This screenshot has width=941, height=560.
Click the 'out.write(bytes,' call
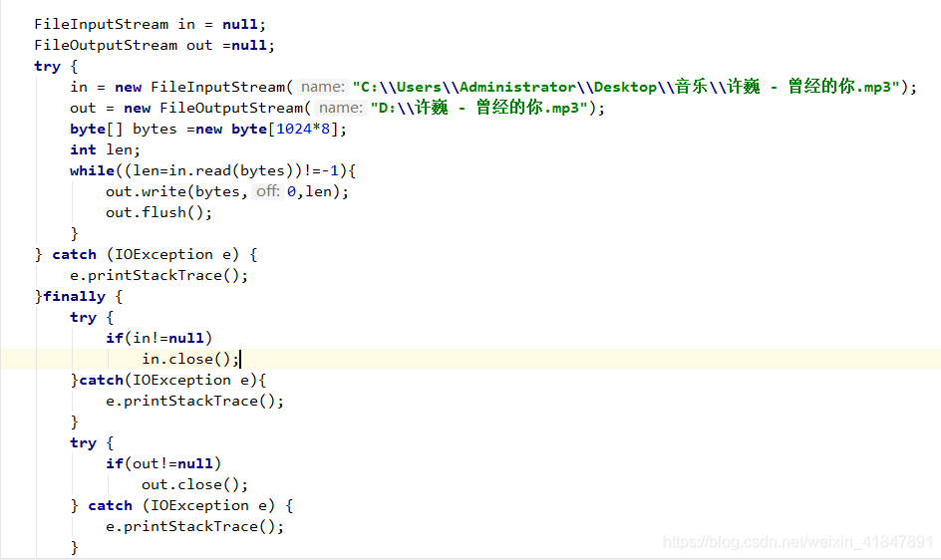click(176, 192)
